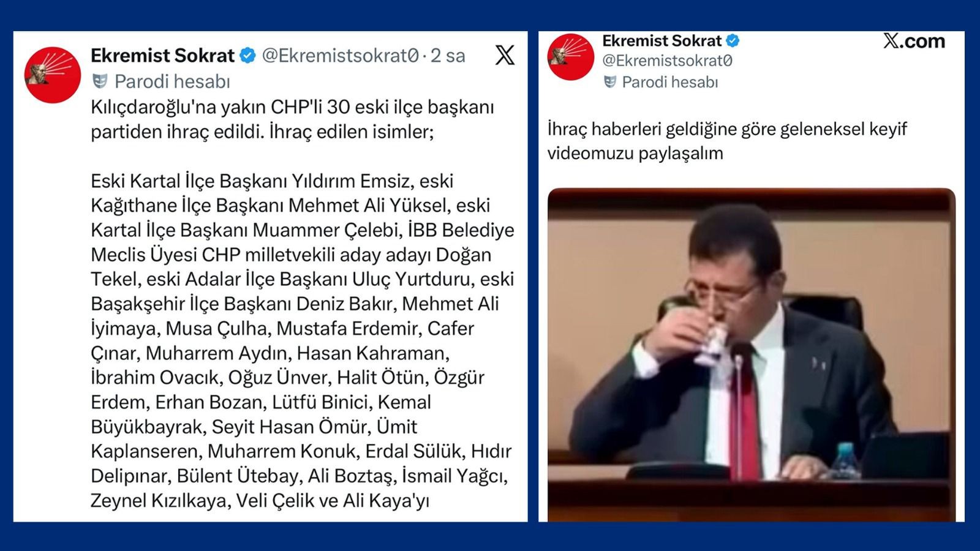
Task: Click the left tweet's 'Parodi hesabı' label
Action: (173, 81)
